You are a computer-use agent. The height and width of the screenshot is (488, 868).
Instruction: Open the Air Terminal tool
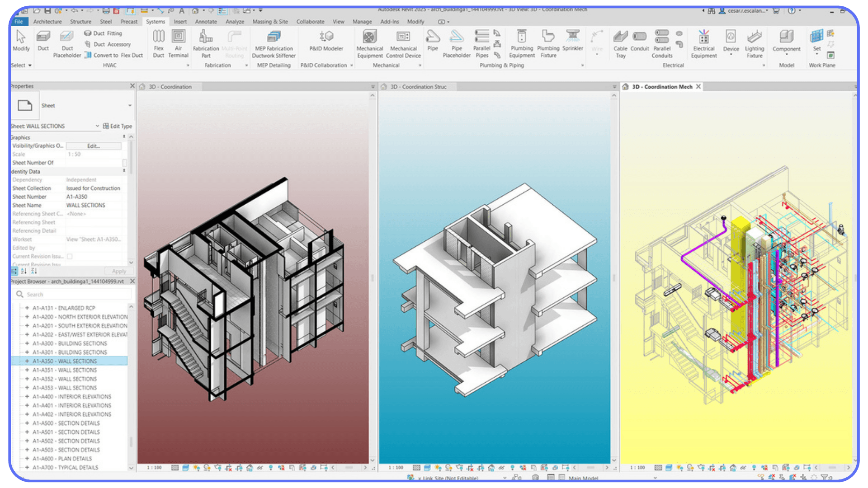pyautogui.click(x=179, y=43)
